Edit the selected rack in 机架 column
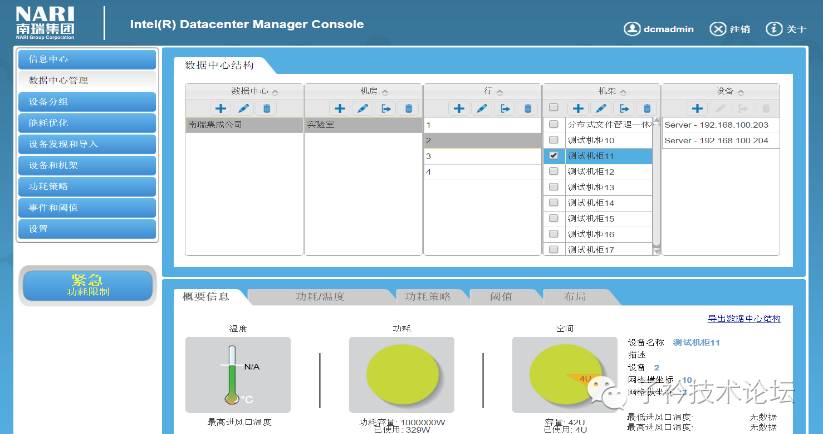 (x=601, y=109)
